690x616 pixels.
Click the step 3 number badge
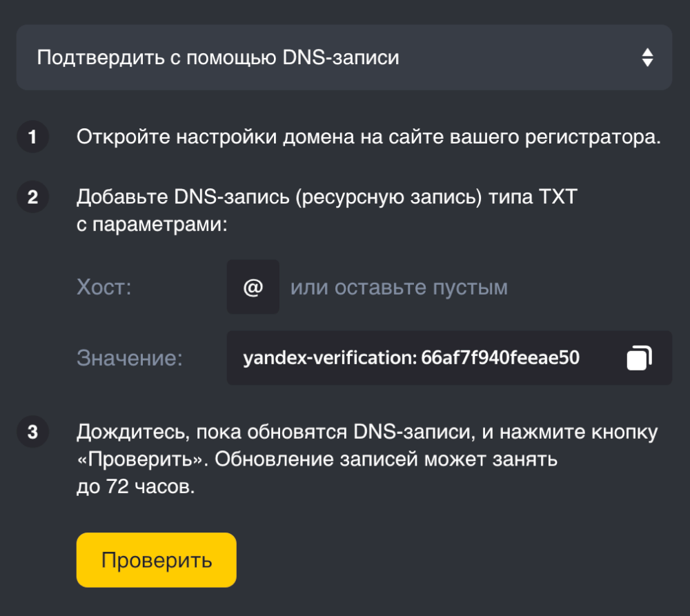pos(32,433)
